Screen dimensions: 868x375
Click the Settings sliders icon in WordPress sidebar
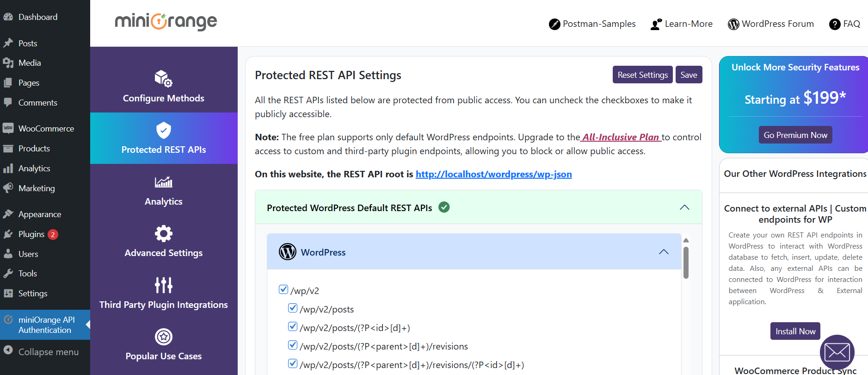[8, 293]
